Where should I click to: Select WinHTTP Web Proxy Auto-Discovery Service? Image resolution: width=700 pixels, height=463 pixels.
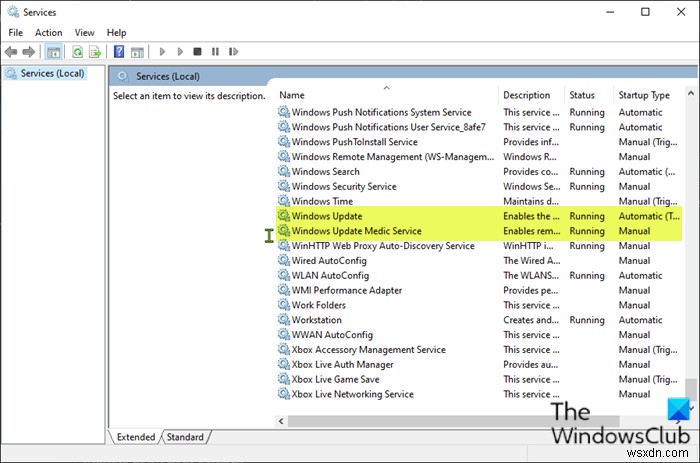(383, 246)
